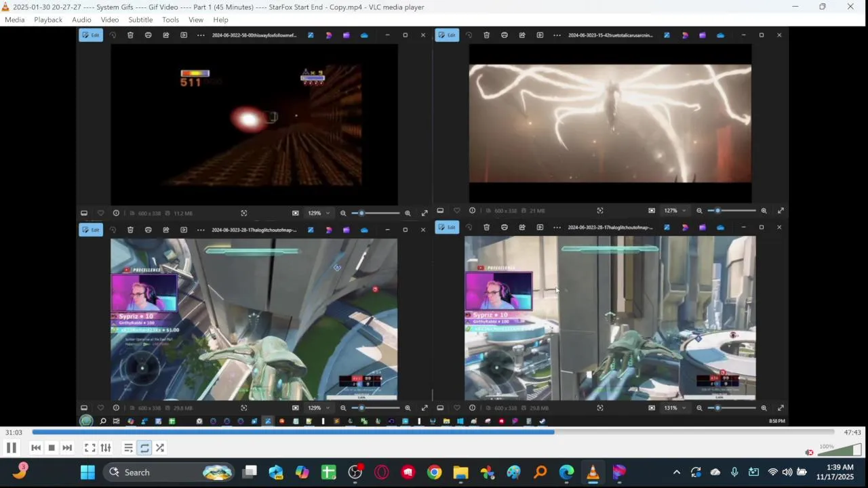Screen dimensions: 868x488
Task: Click Edit in the bottom-right Halo photo window
Action: 447,227
